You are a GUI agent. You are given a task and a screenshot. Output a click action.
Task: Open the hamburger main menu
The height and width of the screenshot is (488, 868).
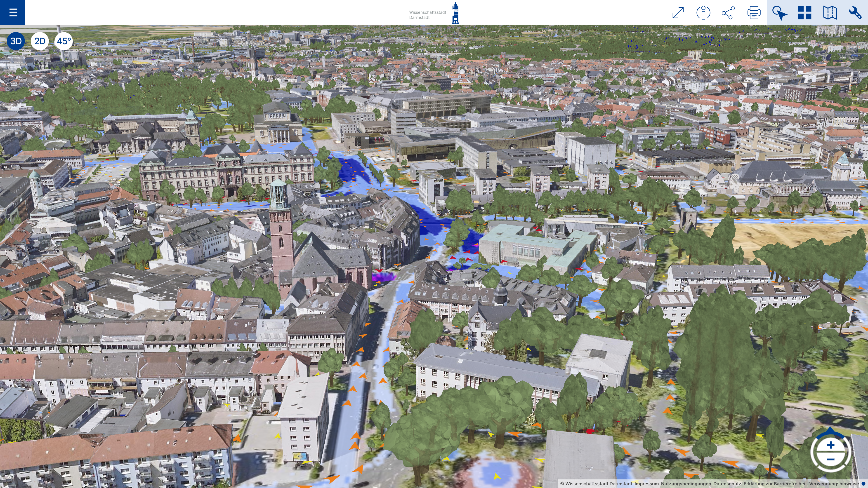click(x=13, y=12)
